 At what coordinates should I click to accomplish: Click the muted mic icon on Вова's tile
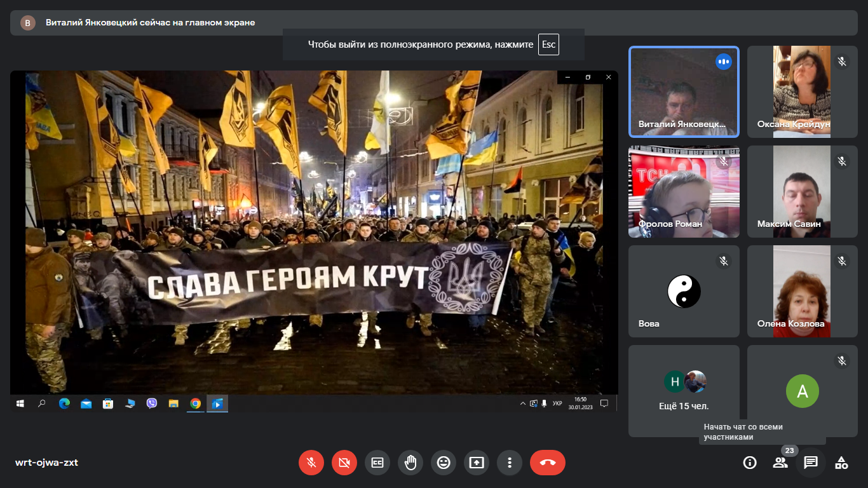pyautogui.click(x=723, y=261)
